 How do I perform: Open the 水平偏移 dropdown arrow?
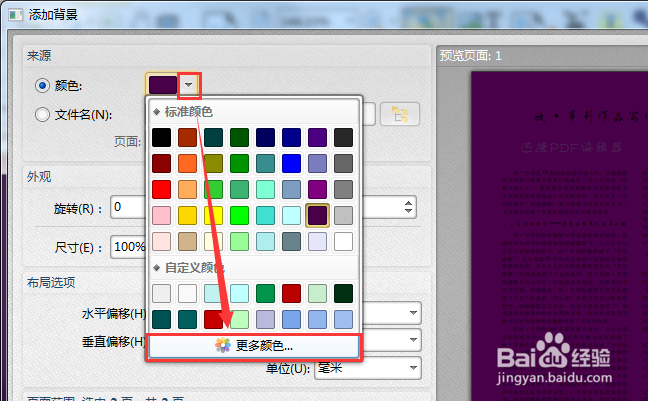click(x=413, y=313)
